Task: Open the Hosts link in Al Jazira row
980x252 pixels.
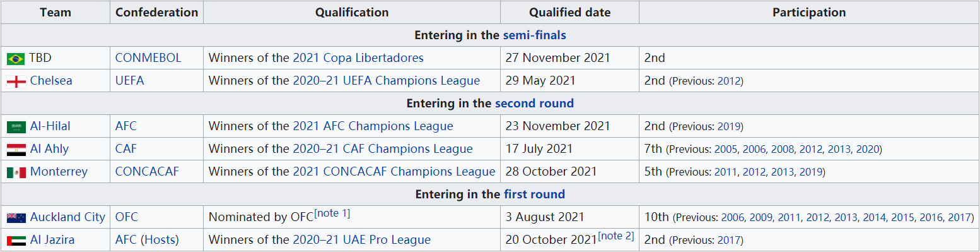Action: coord(159,240)
